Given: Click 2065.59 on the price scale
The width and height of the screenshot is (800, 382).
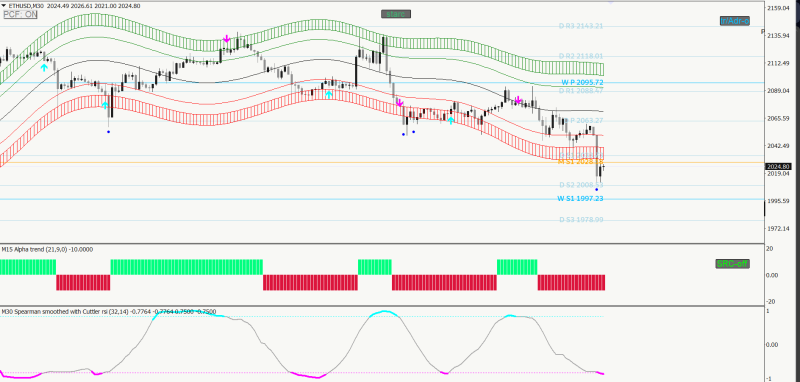Looking at the screenshot, I should 779,118.
